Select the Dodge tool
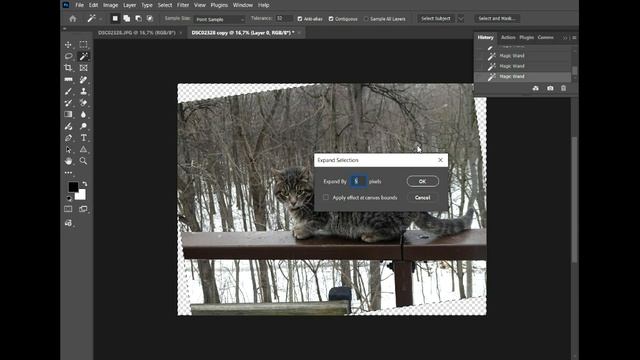This screenshot has height=360, width=640. [83, 127]
